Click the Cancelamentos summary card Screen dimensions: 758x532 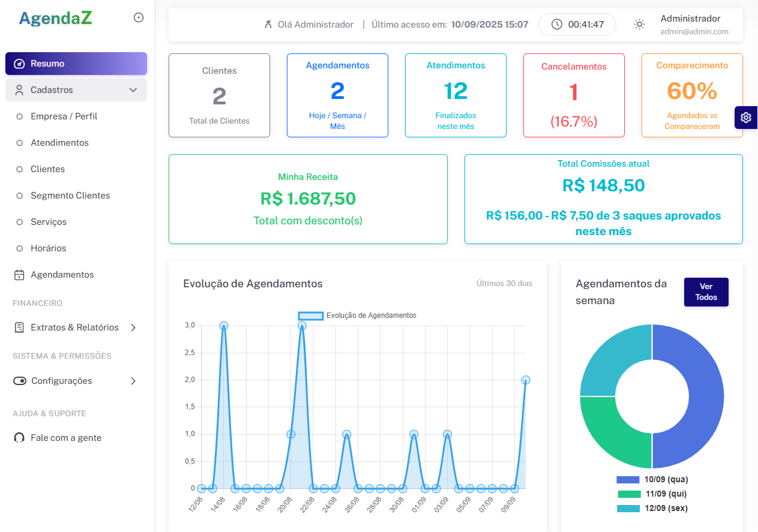pyautogui.click(x=574, y=96)
